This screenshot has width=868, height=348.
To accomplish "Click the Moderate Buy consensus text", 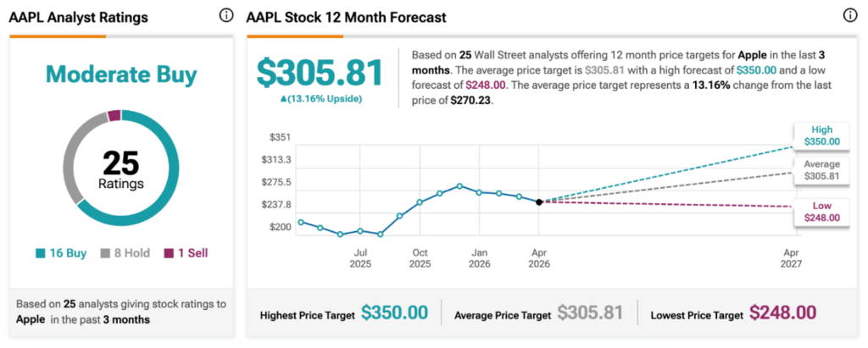I will click(120, 75).
